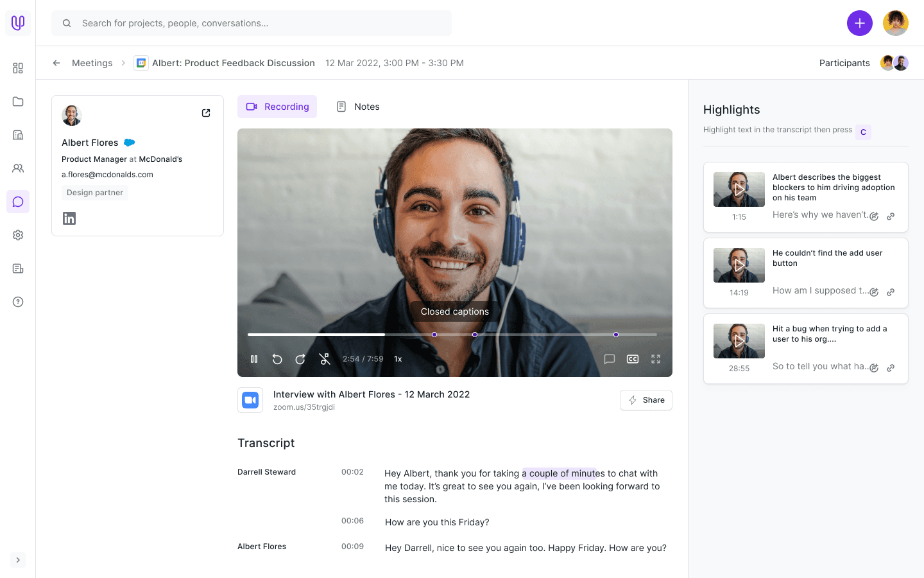Enter fullscreen video mode
The height and width of the screenshot is (578, 924).
click(656, 359)
